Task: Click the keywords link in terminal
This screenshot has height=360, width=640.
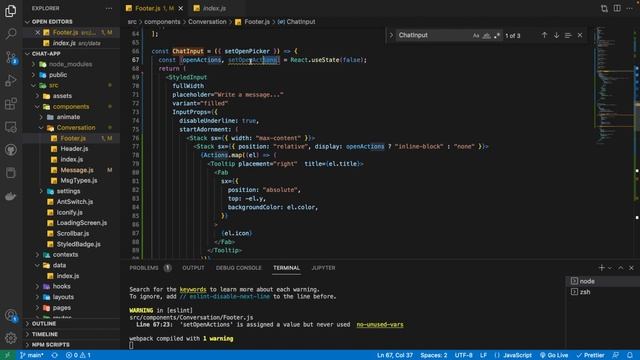Action: (x=193, y=289)
